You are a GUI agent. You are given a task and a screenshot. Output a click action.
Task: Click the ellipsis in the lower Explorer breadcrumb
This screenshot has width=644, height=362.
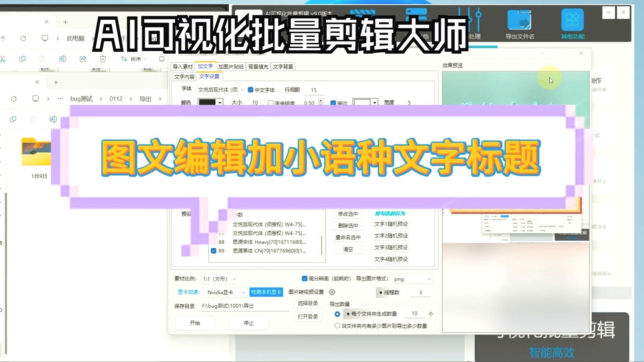point(60,99)
